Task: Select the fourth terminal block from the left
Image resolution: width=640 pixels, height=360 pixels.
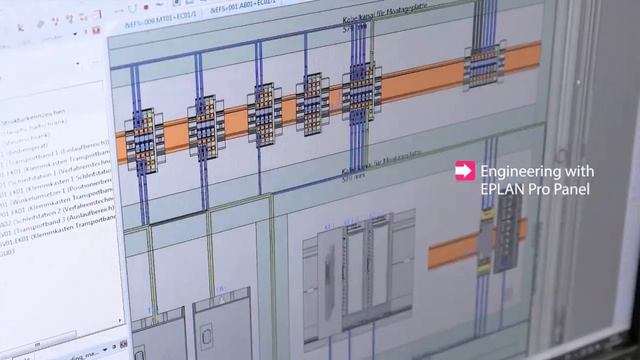Action: click(313, 104)
